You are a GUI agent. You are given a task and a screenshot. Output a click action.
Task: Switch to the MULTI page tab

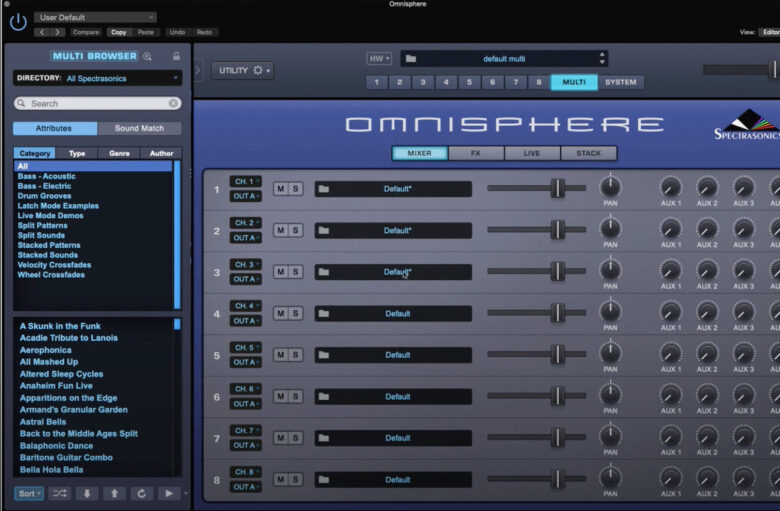[574, 82]
